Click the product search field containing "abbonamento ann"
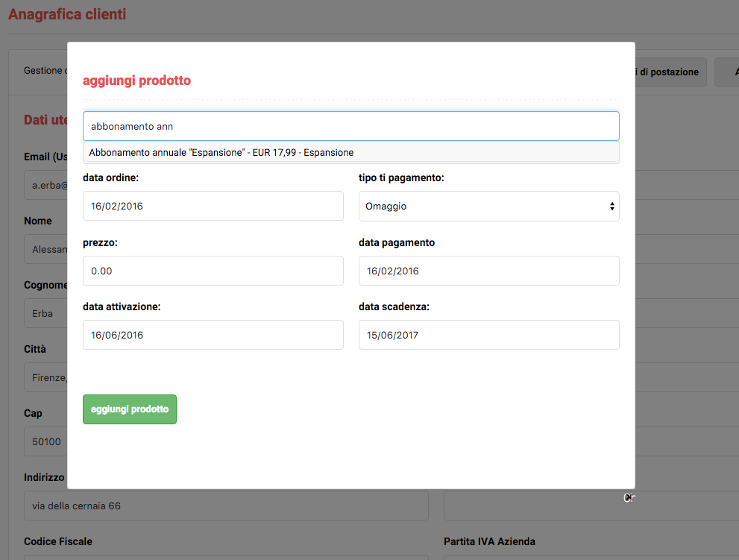 (x=350, y=126)
